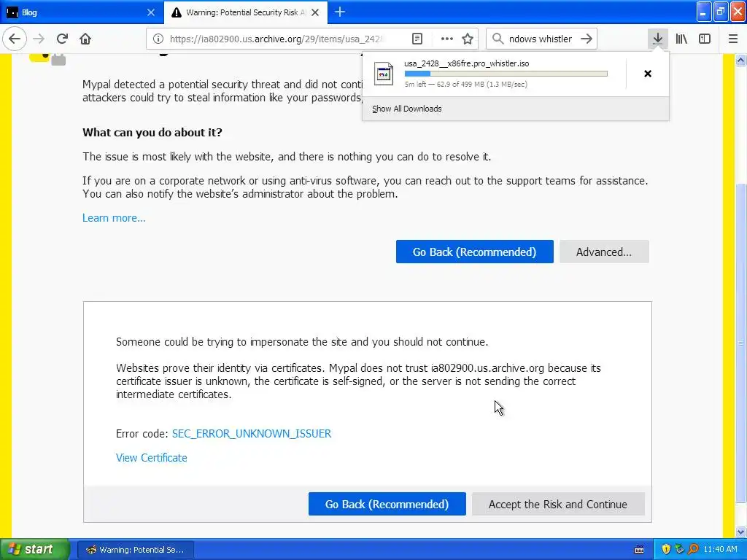The image size is (747, 560).
Task: Open the hamburger application menu
Action: [733, 39]
